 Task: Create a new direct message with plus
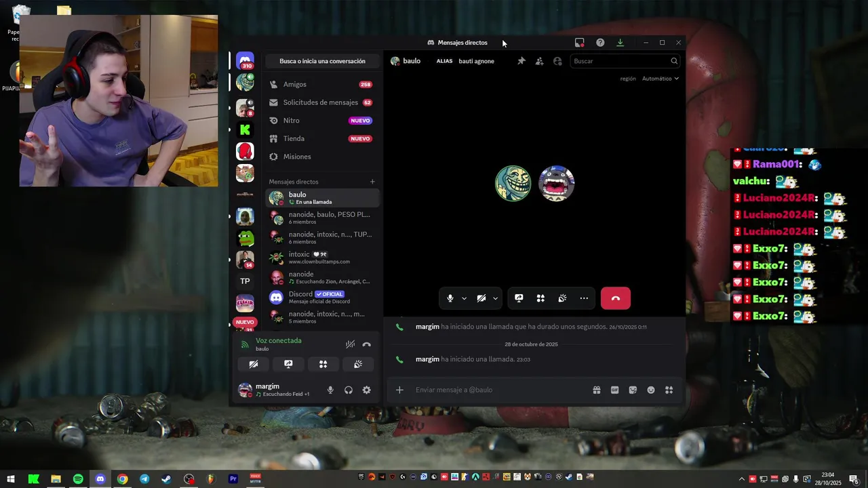372,182
